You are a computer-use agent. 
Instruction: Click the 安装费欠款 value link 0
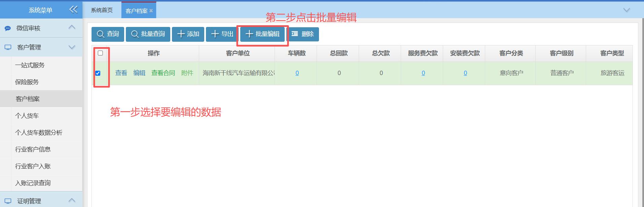coord(465,73)
